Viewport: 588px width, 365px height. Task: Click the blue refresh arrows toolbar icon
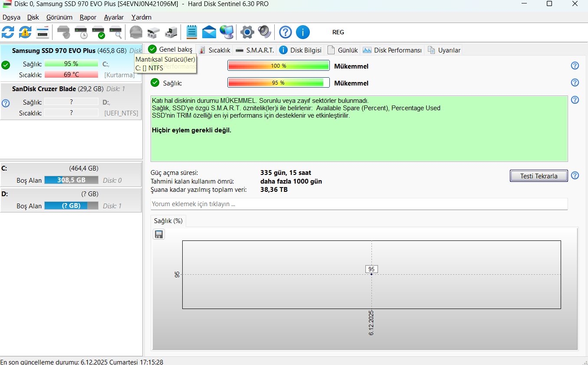pyautogui.click(x=8, y=32)
